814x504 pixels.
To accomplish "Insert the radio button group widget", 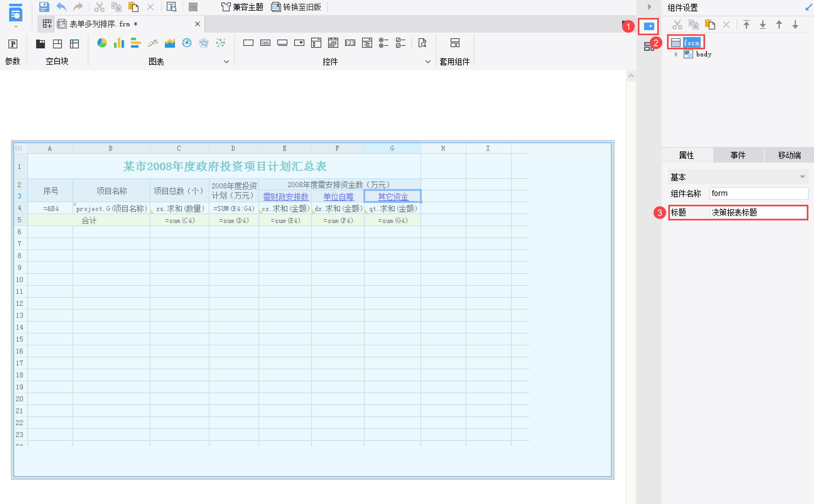I will tap(384, 43).
